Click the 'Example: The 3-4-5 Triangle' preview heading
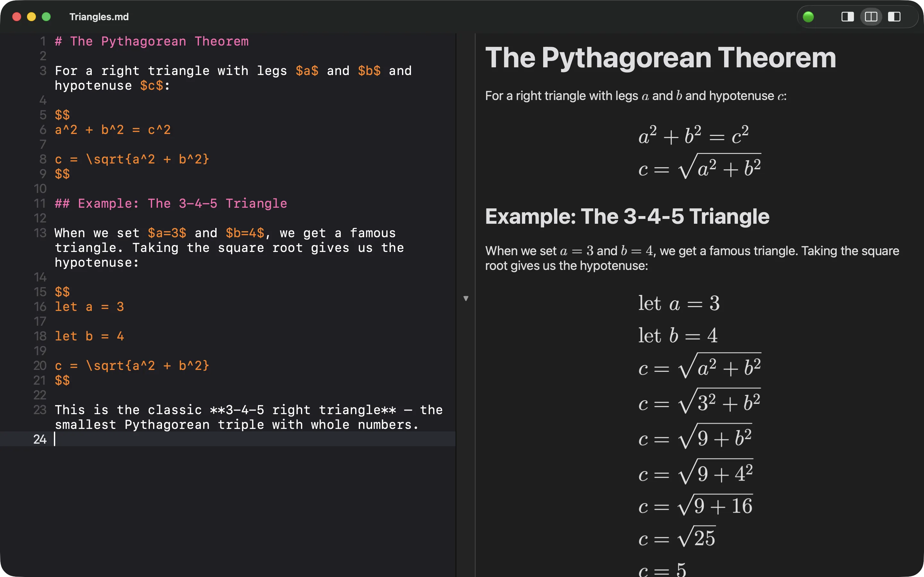 [627, 216]
